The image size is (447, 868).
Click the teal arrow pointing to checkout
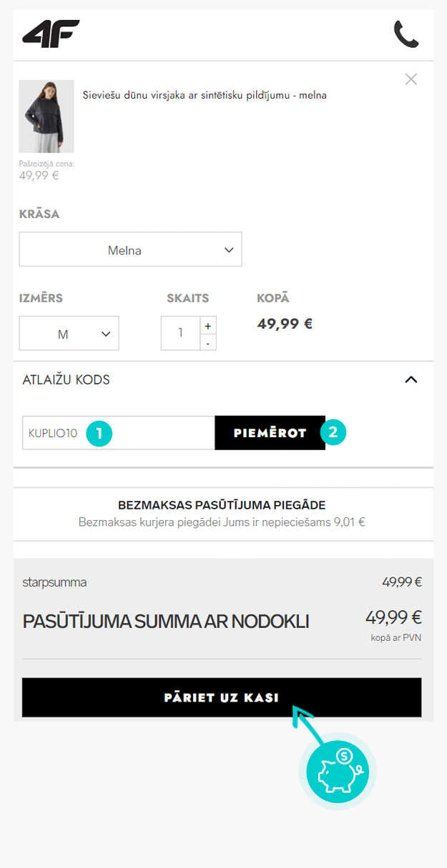pos(306,722)
